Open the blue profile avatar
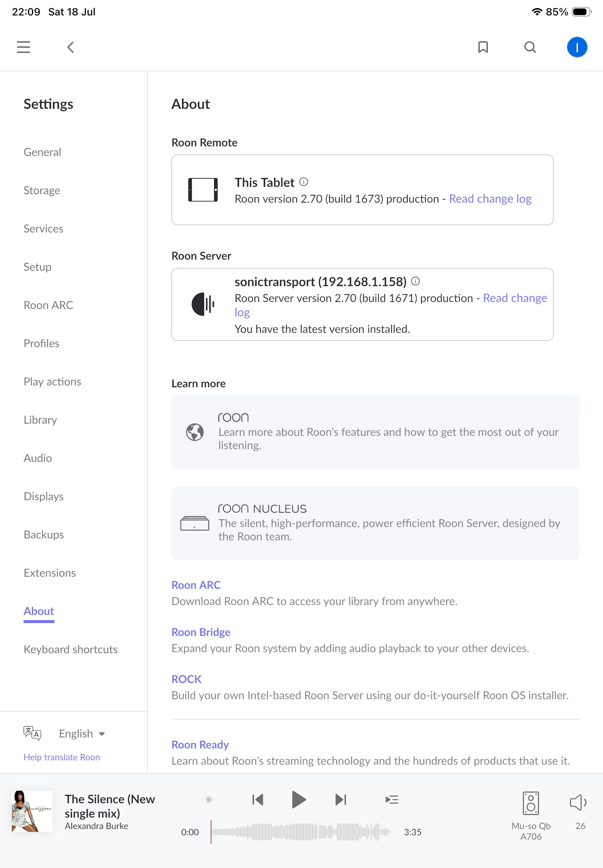Screen dimensions: 603x868 [x=577, y=47]
